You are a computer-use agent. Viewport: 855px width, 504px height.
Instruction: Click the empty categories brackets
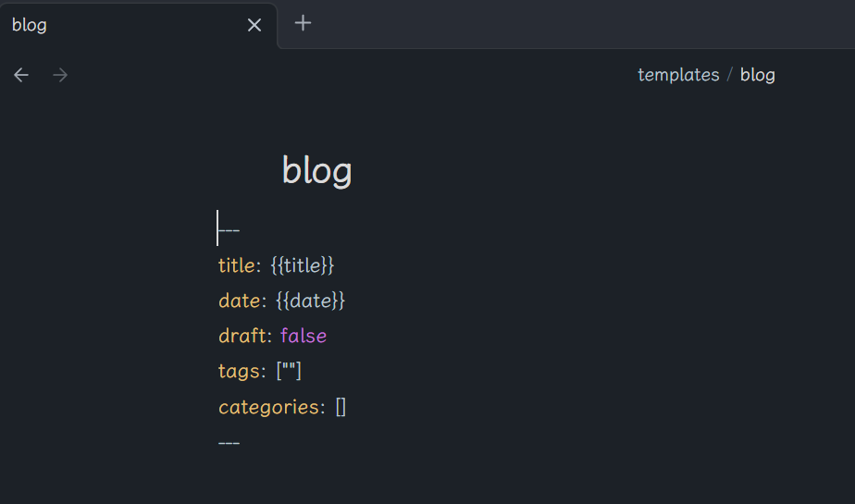(341, 407)
